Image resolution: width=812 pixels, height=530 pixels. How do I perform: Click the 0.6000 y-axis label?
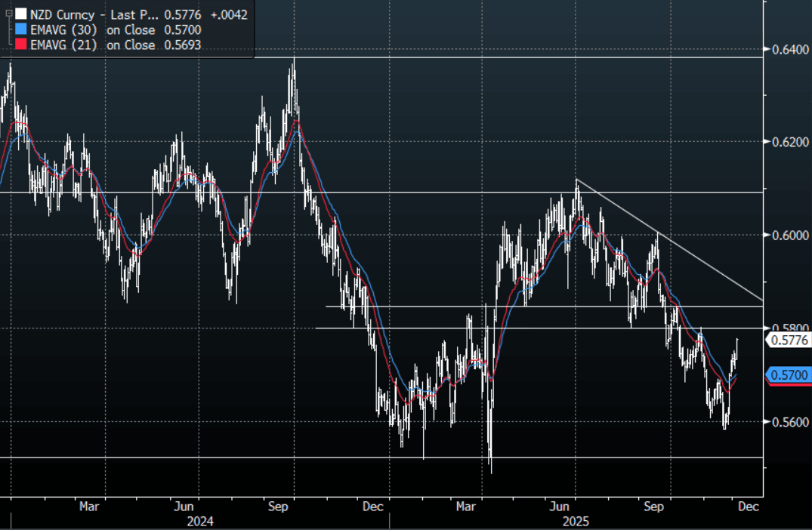790,235
